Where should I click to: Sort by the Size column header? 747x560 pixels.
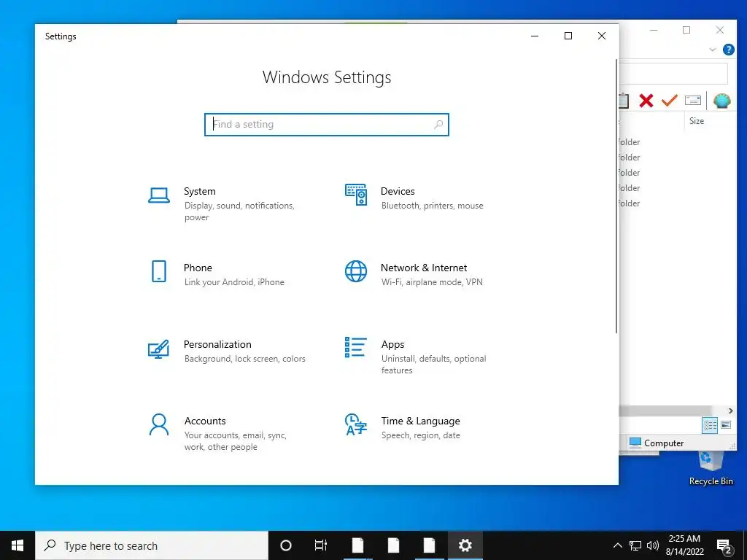[x=697, y=121]
